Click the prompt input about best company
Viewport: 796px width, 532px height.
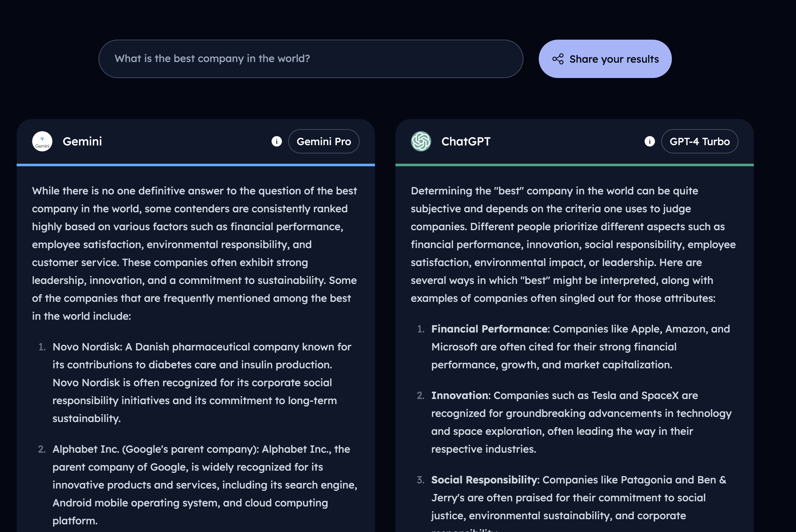click(x=310, y=59)
